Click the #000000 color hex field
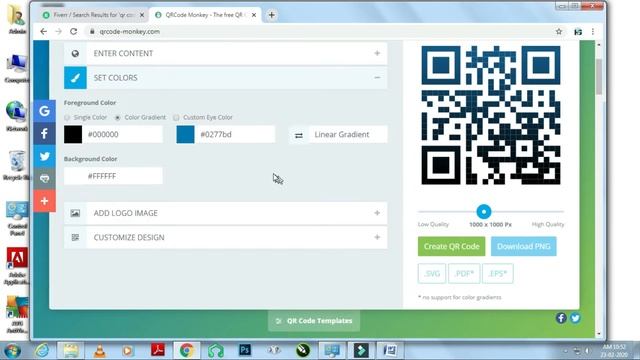Screen dimensions: 640x360 [122, 135]
